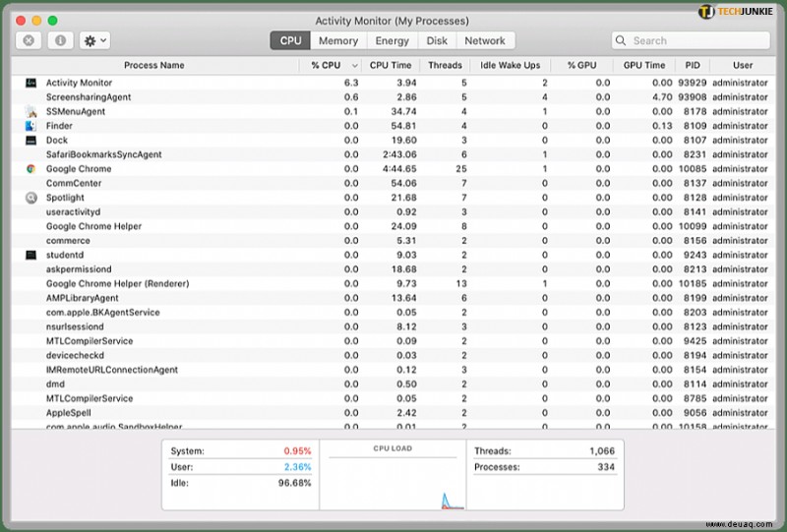Select the AppleSpell process row
This screenshot has width=787, height=532.
393,413
